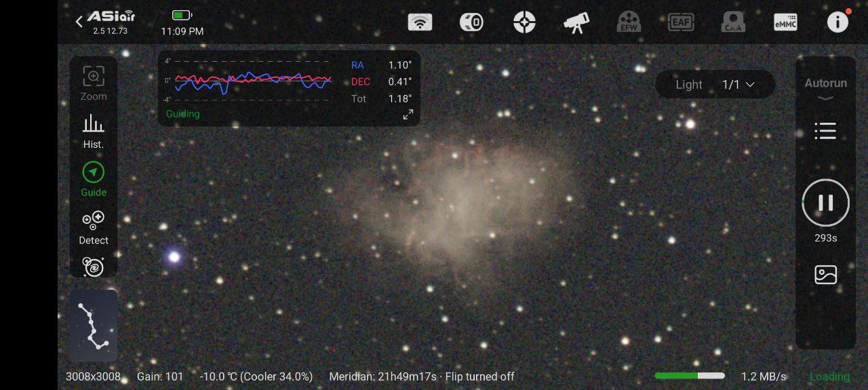
Task: Toggle the Hist. histogram display
Action: [94, 131]
